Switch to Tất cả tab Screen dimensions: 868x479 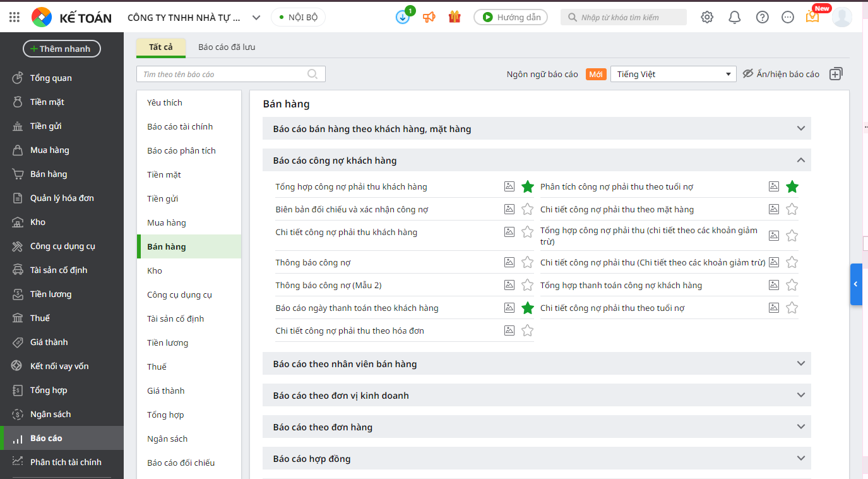pos(161,47)
